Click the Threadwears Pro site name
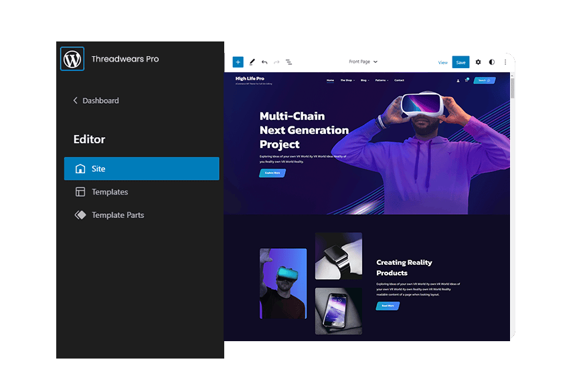579x392 pixels. [x=125, y=59]
